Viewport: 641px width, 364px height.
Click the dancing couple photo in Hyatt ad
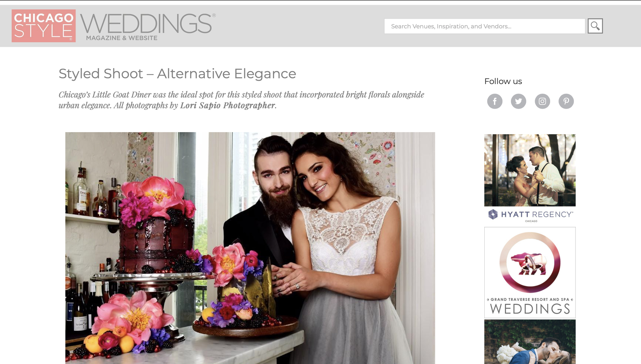530,170
